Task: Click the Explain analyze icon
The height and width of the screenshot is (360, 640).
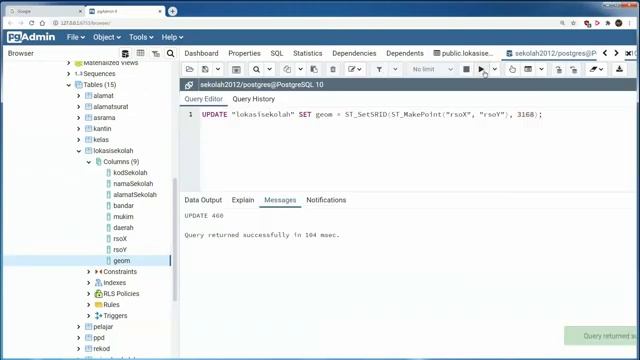Action: click(x=528, y=69)
